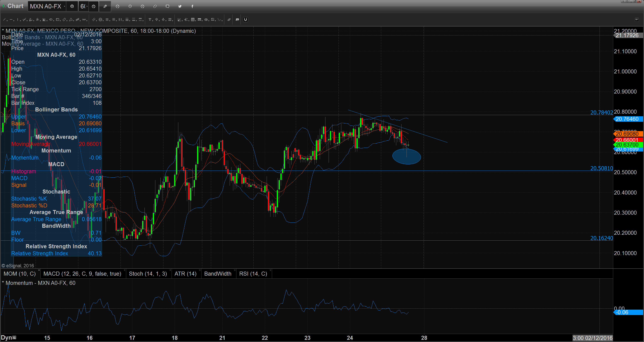The image size is (644, 342).
Task: Click the orange 20.69080 basis price label
Action: (x=628, y=134)
